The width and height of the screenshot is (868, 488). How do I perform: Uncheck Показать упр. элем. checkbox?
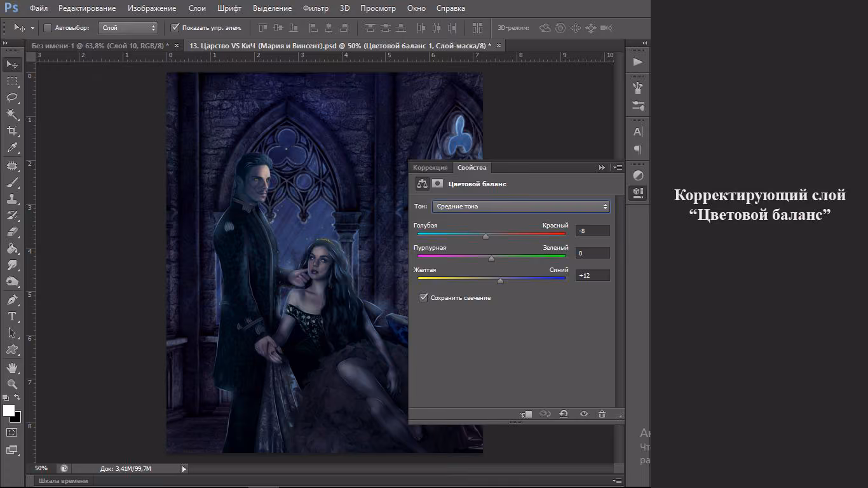coord(175,28)
